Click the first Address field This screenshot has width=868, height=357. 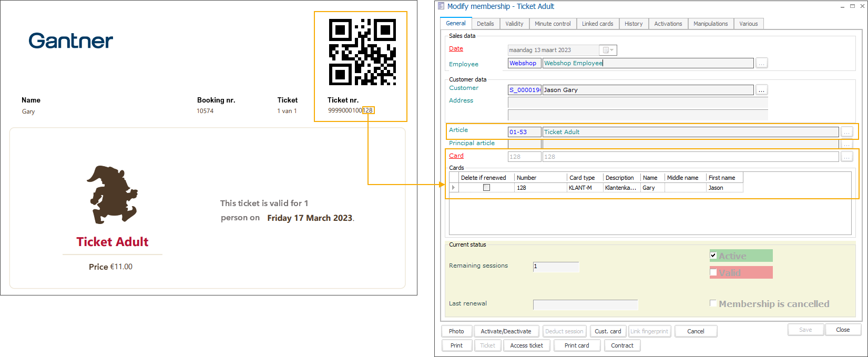[638, 102]
